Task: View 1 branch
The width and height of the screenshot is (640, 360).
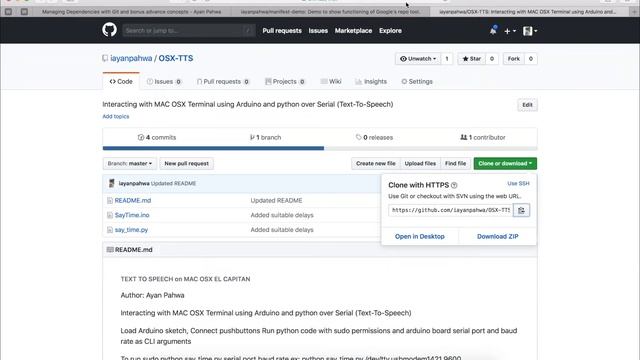Action: point(265,138)
